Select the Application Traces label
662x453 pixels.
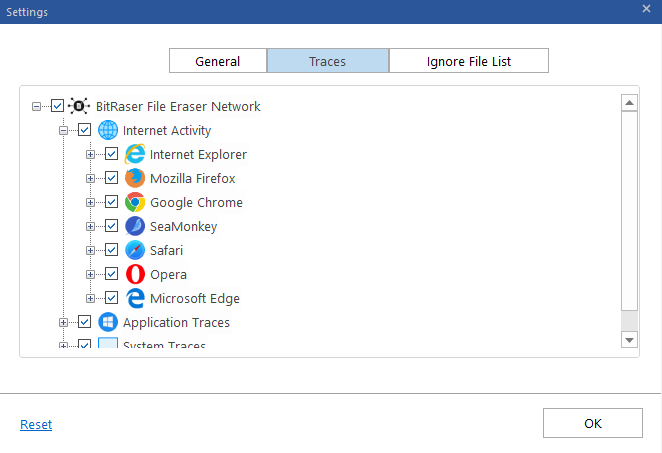(176, 323)
